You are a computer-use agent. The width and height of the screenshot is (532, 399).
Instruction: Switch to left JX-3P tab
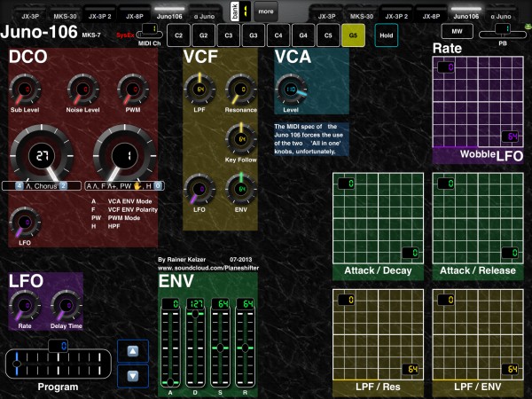tap(30, 14)
